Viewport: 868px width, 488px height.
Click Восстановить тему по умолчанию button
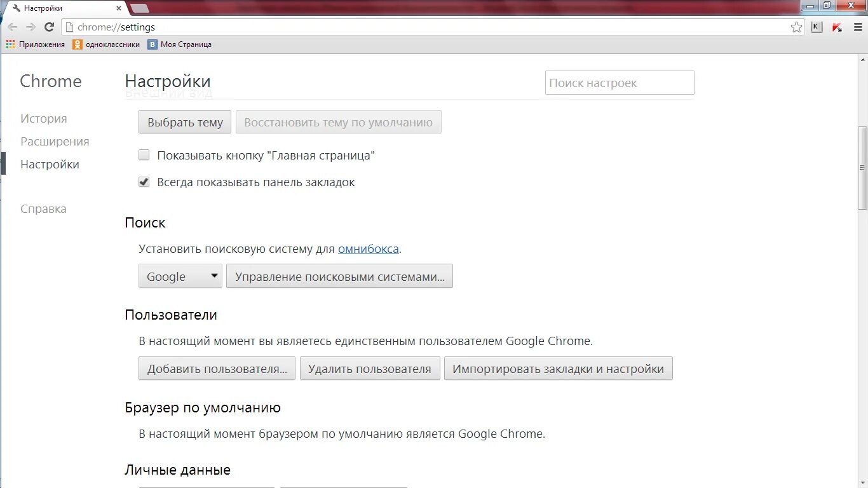click(338, 122)
